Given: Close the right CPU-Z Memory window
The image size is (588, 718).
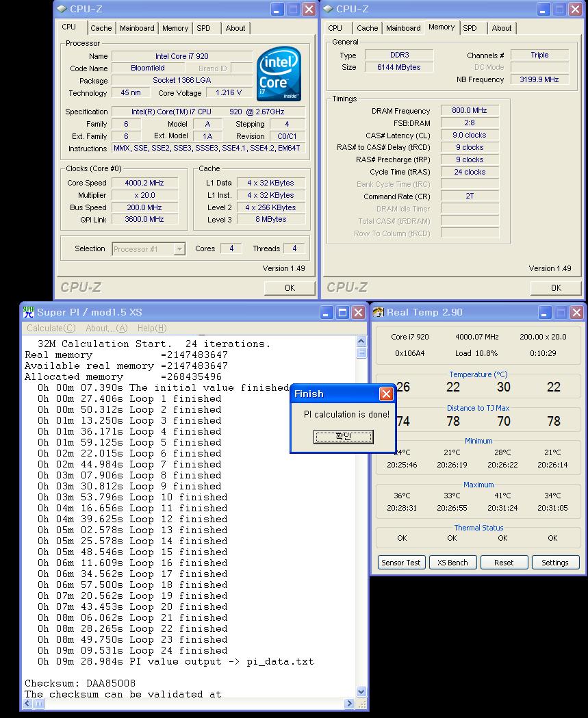Looking at the screenshot, I should [575, 9].
